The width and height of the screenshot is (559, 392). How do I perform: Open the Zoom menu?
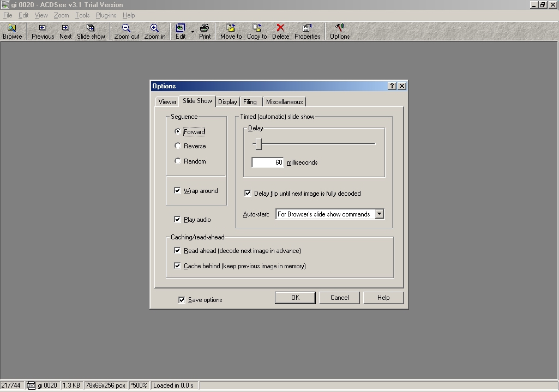61,15
